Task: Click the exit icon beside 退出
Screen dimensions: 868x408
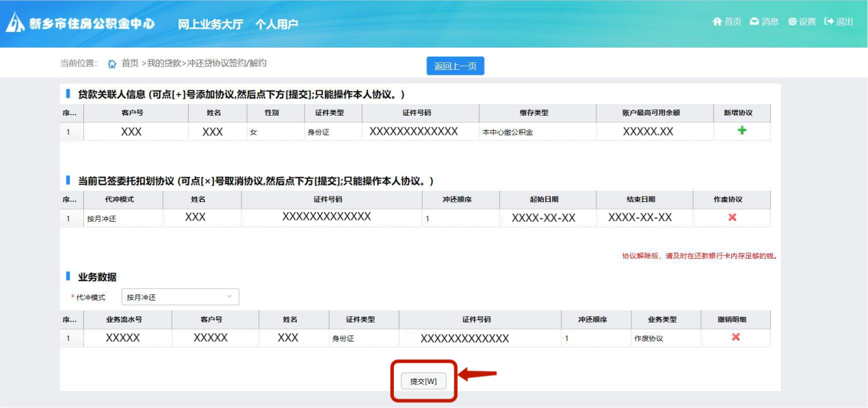Action: pyautogui.click(x=829, y=22)
